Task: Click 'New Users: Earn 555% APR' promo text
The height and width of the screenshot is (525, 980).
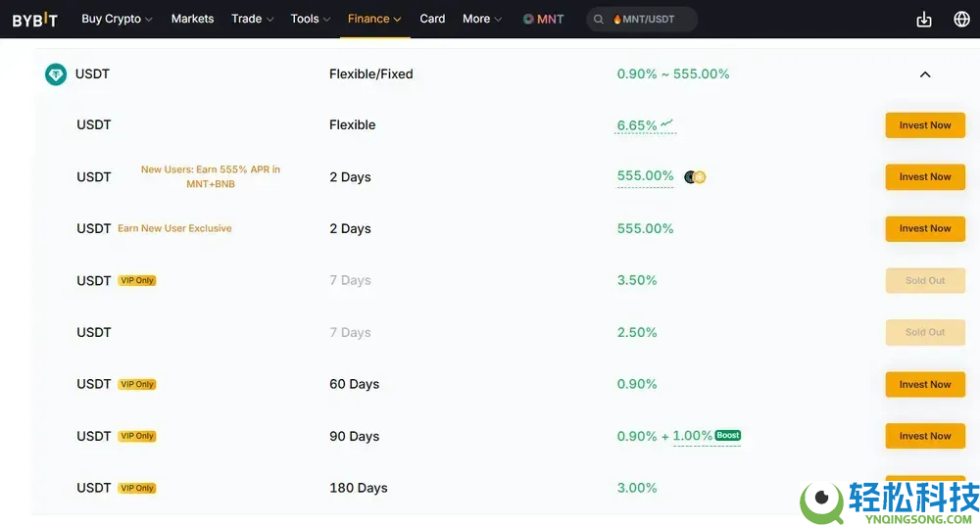Action: tap(211, 176)
